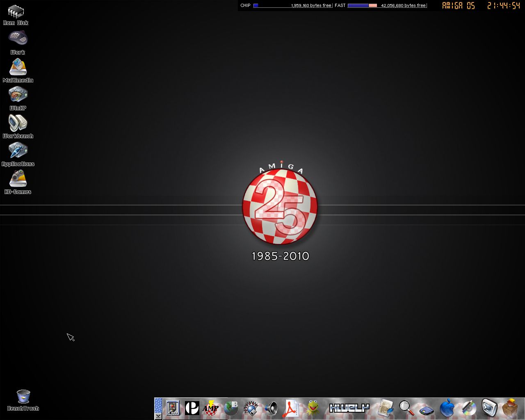Click the dock collapse arrow button
The image size is (525, 420).
click(158, 416)
